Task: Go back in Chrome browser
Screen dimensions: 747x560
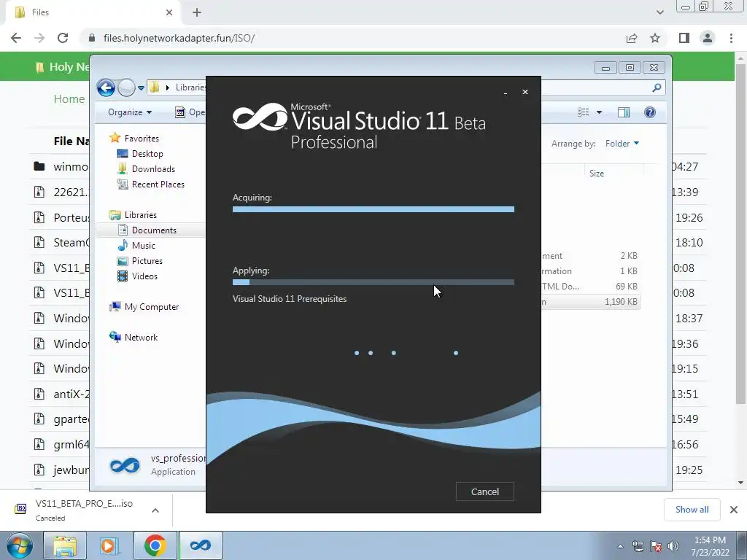Action: pyautogui.click(x=16, y=38)
